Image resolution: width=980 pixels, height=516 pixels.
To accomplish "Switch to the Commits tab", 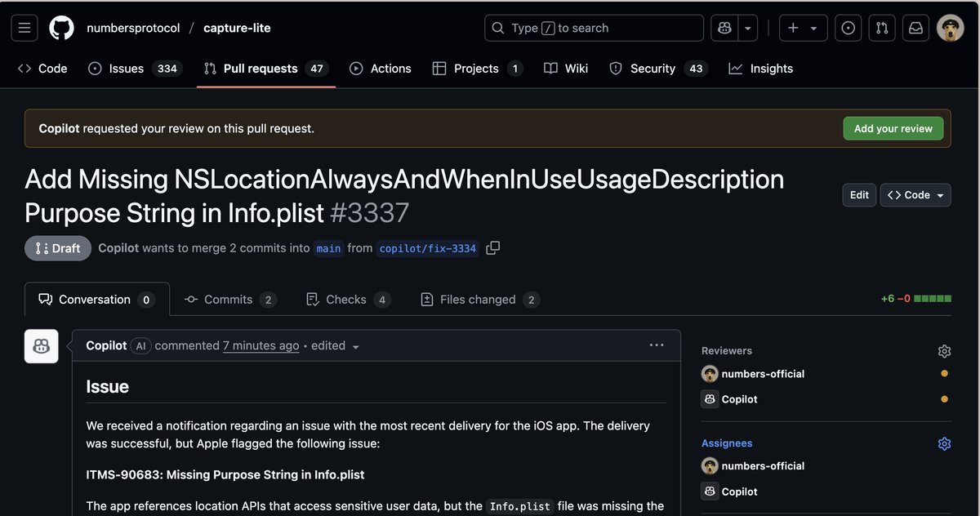I will click(229, 299).
